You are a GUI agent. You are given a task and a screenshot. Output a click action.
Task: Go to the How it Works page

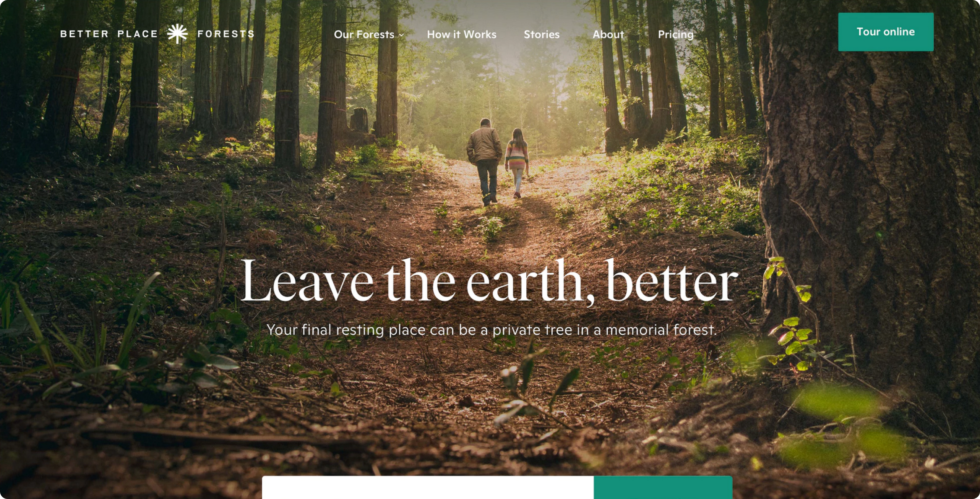(461, 34)
